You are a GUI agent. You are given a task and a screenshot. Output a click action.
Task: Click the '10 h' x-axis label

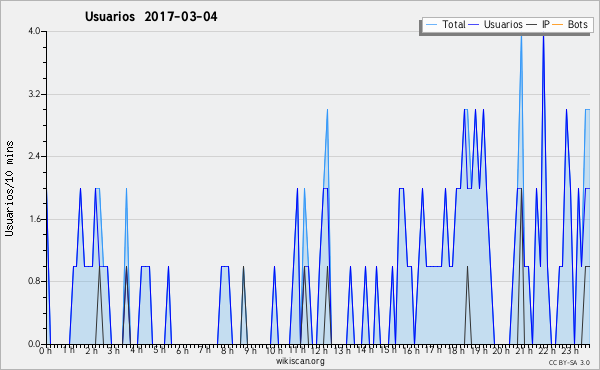(274, 350)
